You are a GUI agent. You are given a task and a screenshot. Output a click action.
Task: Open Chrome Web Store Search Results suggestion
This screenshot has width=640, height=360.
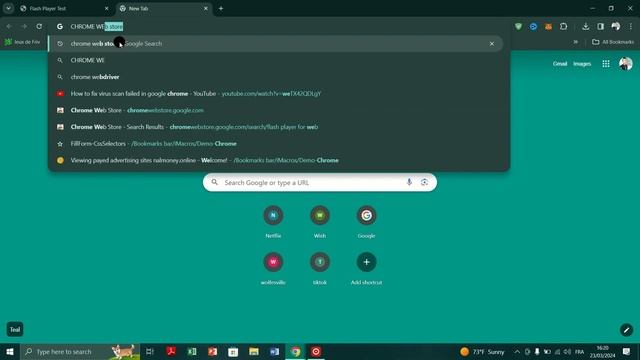[279, 127]
